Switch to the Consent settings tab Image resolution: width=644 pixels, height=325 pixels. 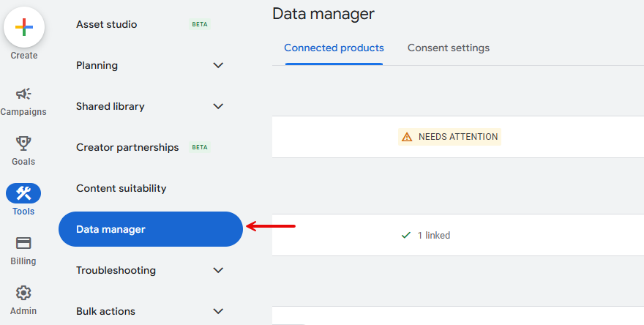(x=449, y=48)
